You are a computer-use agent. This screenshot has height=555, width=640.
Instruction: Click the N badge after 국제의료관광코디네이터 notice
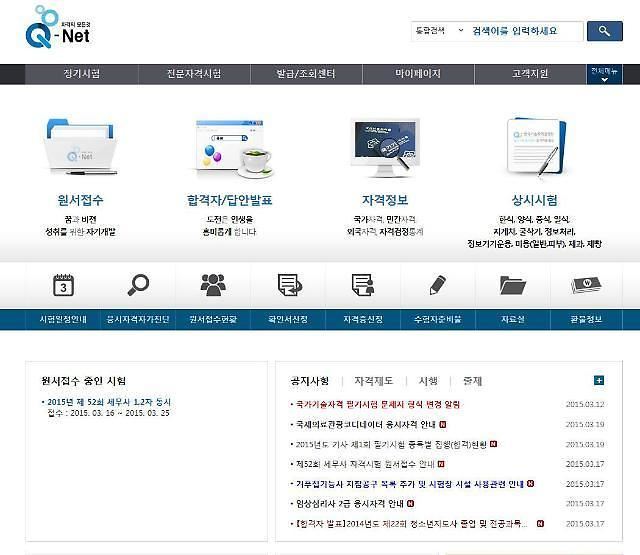coord(442,424)
